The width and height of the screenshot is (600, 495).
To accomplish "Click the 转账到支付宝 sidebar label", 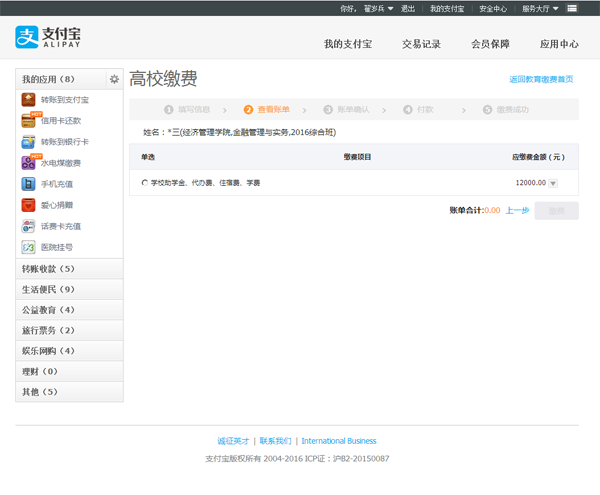I will [65, 100].
